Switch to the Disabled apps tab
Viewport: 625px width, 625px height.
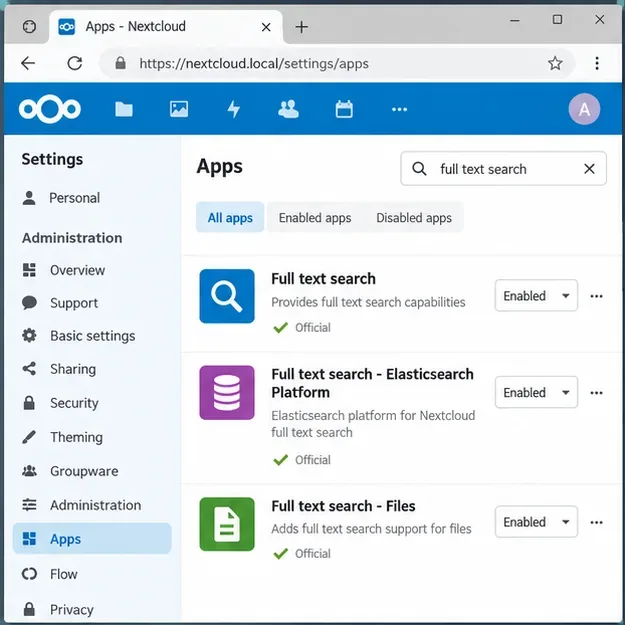coord(414,217)
